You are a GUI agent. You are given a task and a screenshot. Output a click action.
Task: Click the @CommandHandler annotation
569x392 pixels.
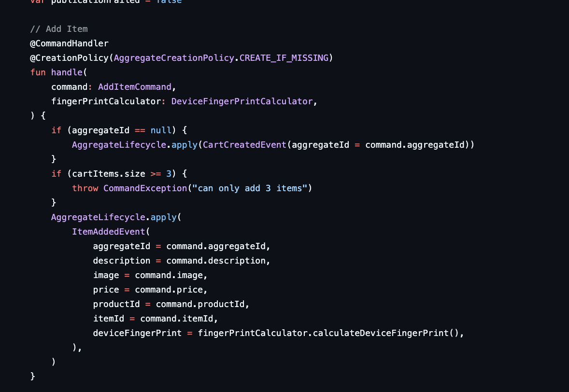69,43
